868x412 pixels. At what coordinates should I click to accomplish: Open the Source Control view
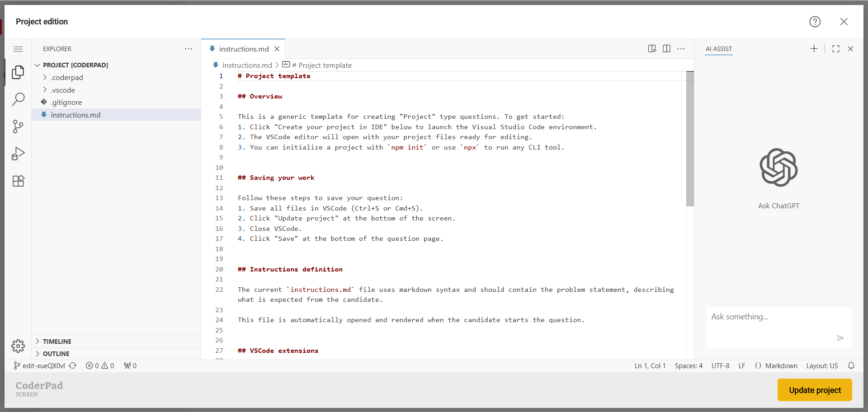(x=18, y=126)
